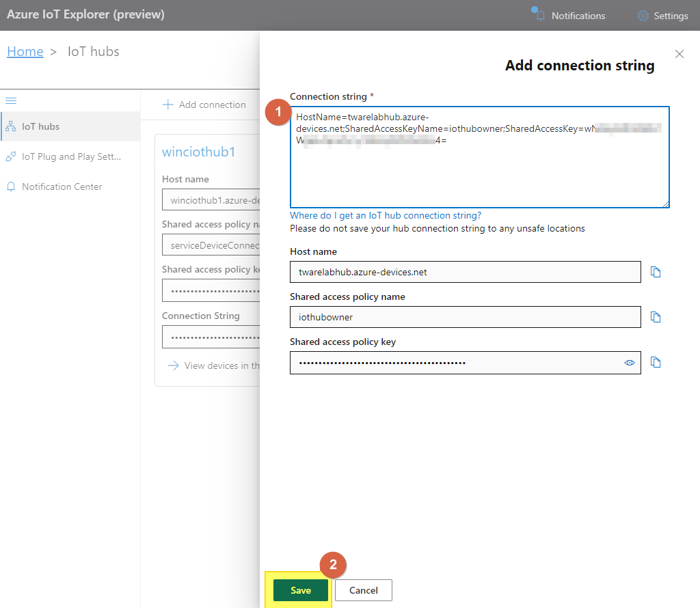Click winciothub1 masked policy key field

tap(211, 291)
